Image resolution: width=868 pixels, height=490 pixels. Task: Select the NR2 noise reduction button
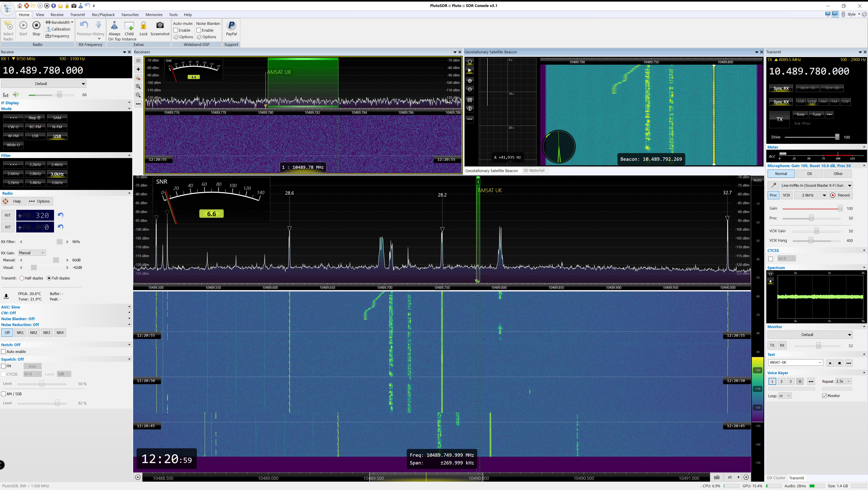coord(33,333)
